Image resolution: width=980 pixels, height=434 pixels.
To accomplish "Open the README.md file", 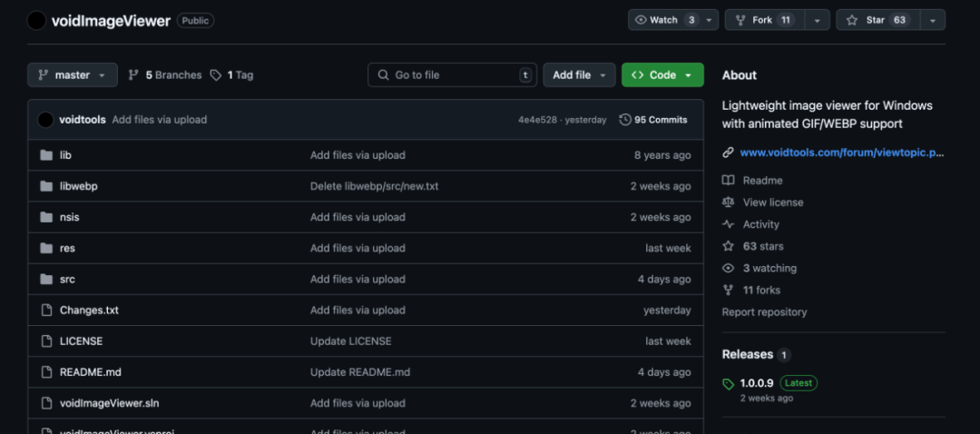I will click(91, 372).
